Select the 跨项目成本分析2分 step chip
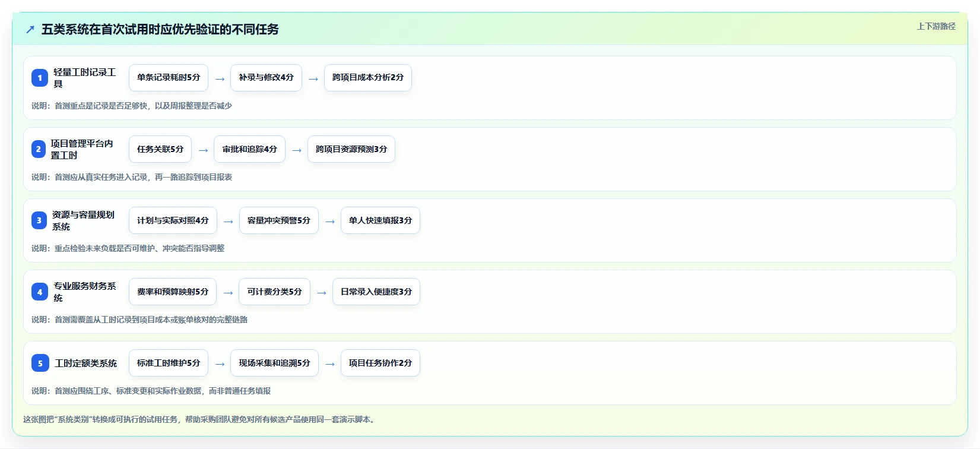Screen dimensions: 980x449 pyautogui.click(x=368, y=78)
